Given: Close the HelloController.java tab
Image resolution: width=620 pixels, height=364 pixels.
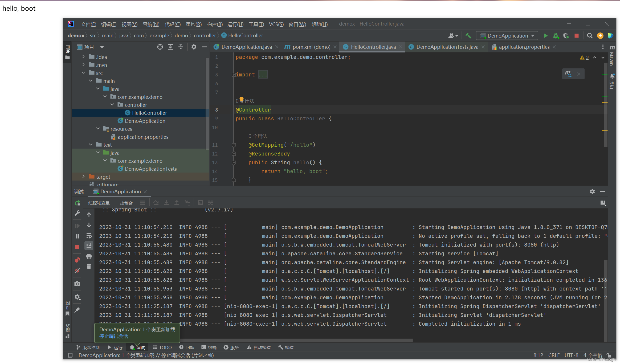Looking at the screenshot, I should tap(401, 47).
